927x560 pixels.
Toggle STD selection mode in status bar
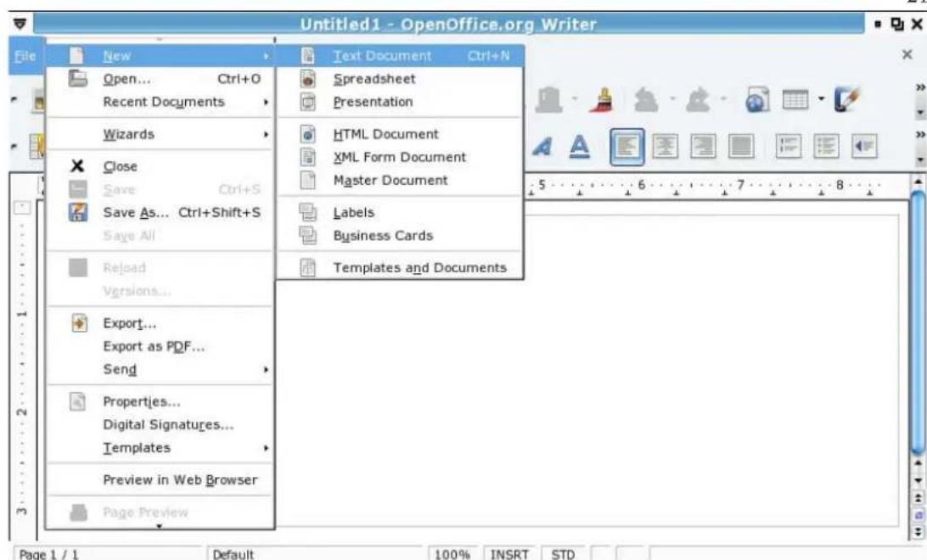click(x=562, y=553)
